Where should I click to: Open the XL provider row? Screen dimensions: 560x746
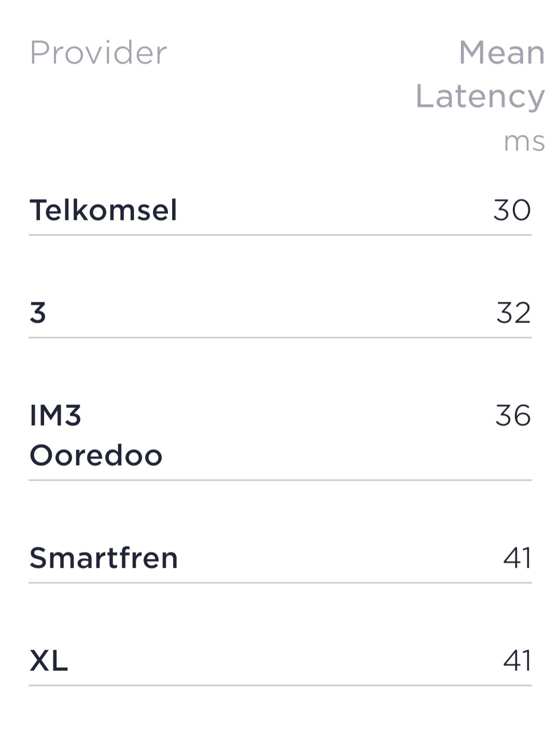click(280, 661)
